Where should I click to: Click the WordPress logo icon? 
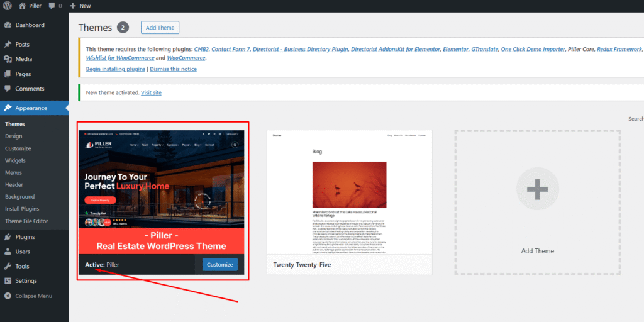tap(7, 6)
